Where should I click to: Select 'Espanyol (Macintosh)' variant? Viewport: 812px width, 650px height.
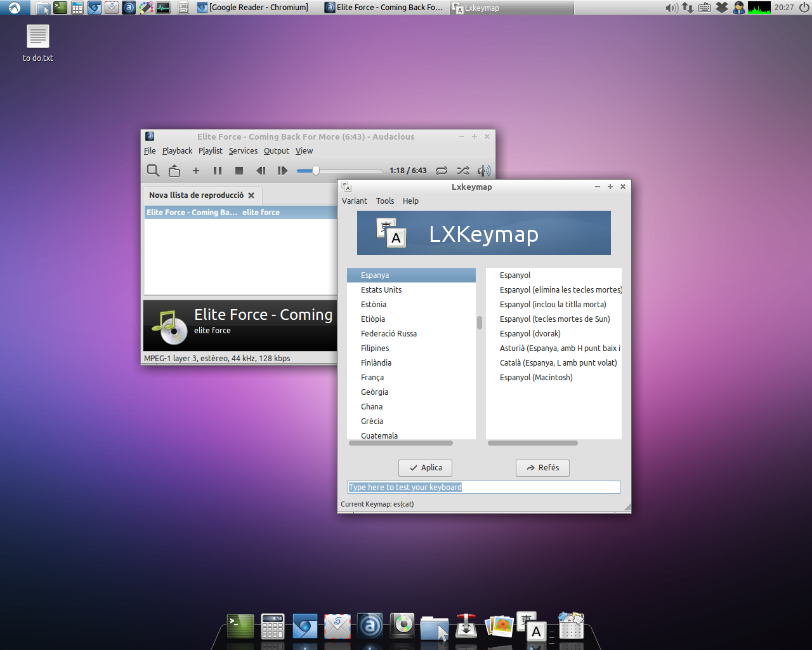pyautogui.click(x=554, y=377)
